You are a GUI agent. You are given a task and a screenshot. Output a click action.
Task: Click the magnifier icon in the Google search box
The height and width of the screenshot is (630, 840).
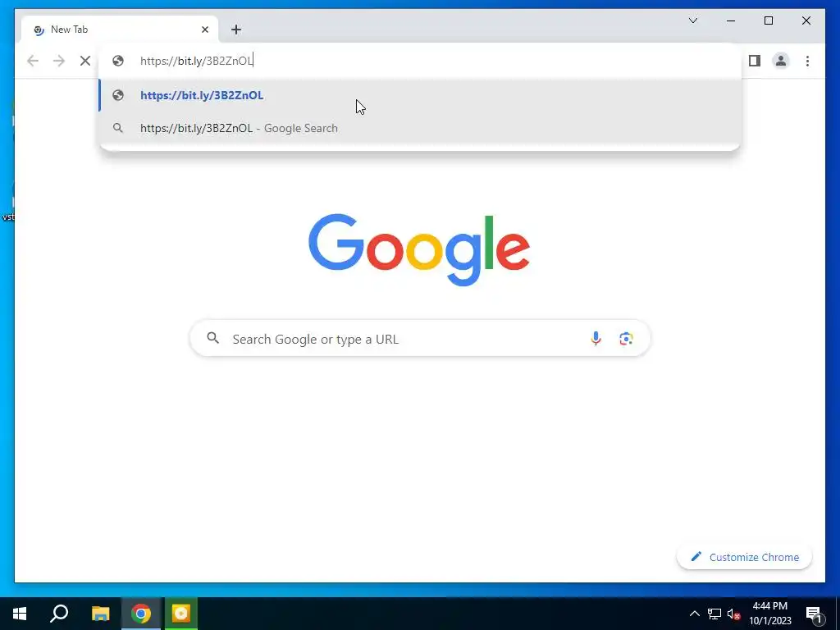click(x=213, y=338)
